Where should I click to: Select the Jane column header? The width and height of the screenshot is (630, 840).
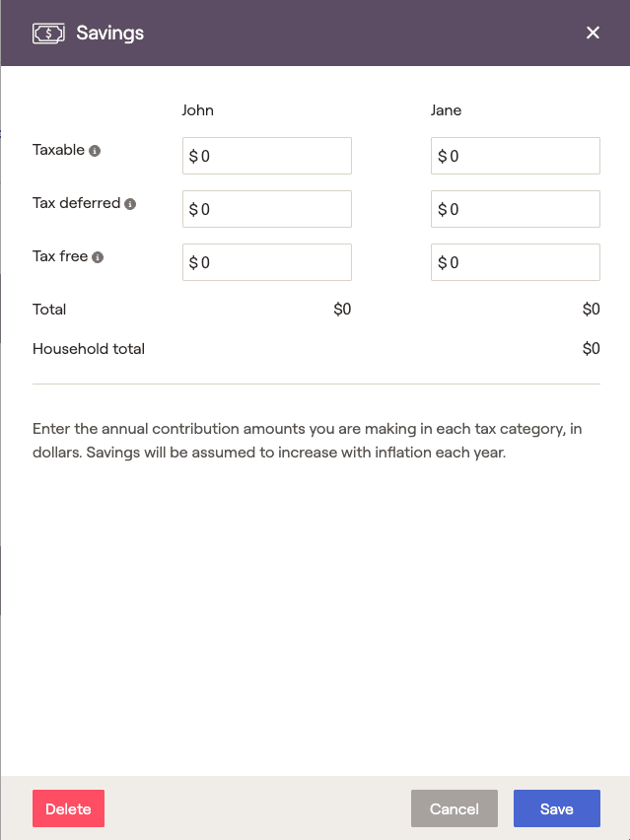tap(446, 110)
